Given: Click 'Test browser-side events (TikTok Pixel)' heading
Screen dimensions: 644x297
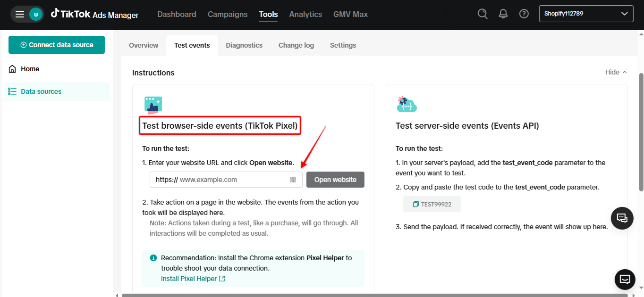Looking at the screenshot, I should tap(220, 126).
